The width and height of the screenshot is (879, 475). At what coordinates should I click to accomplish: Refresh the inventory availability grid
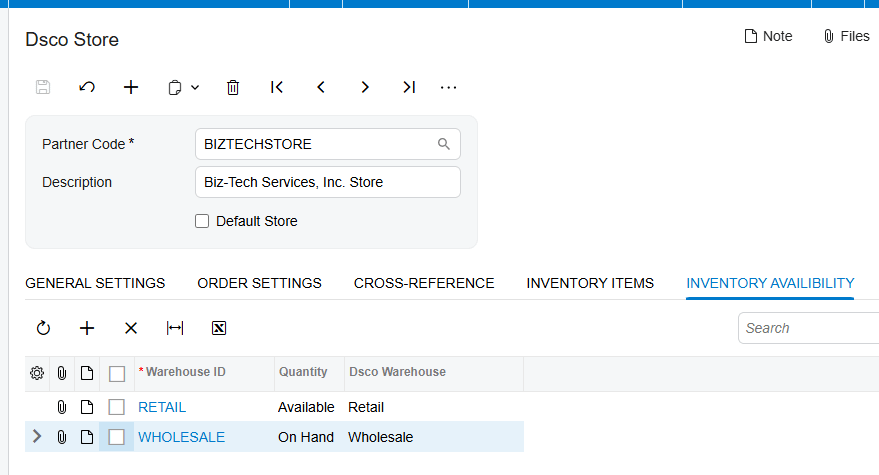43,328
